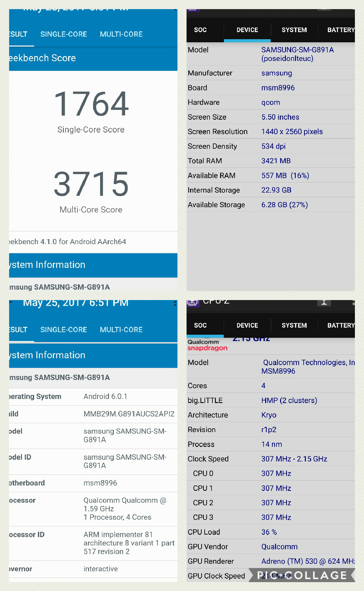Screen dimensions: 364x591
Task: Tap Total RAM value '3421 MB'
Action: coord(276,161)
